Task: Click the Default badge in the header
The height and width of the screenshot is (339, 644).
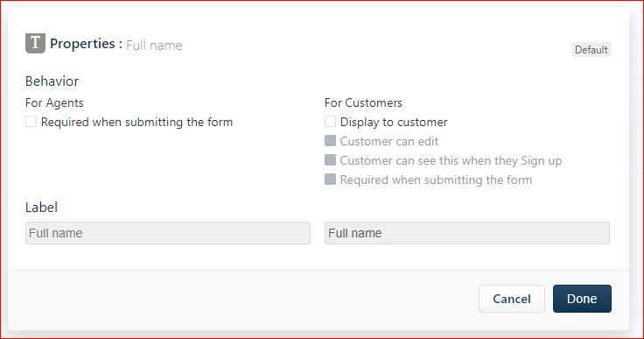Action: (591, 50)
